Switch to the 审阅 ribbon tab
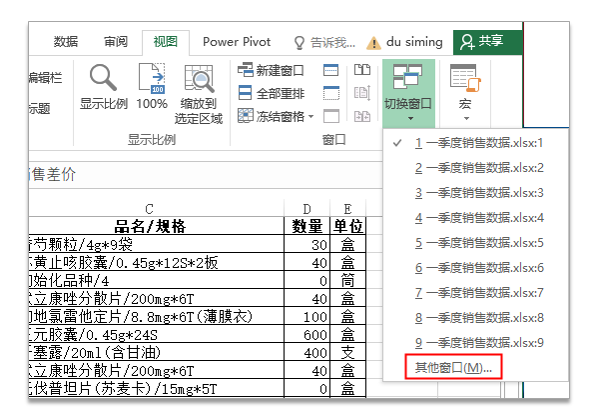The height and width of the screenshot is (414, 603). [x=116, y=42]
